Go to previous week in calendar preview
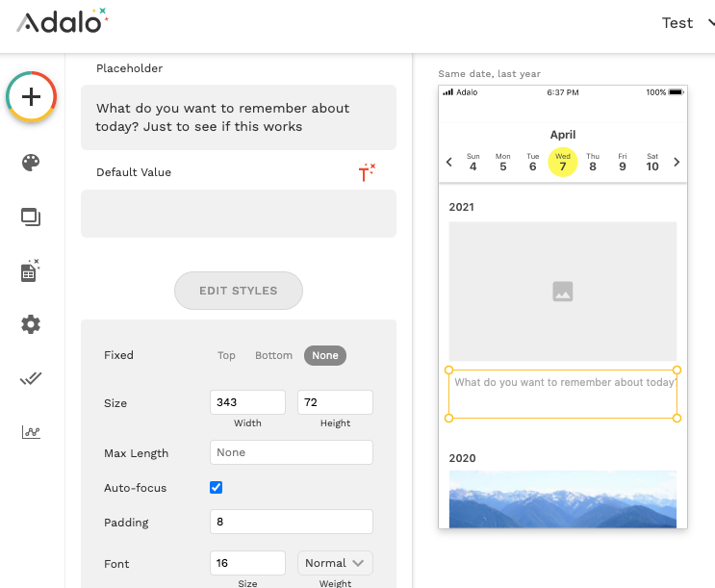 pos(449,163)
